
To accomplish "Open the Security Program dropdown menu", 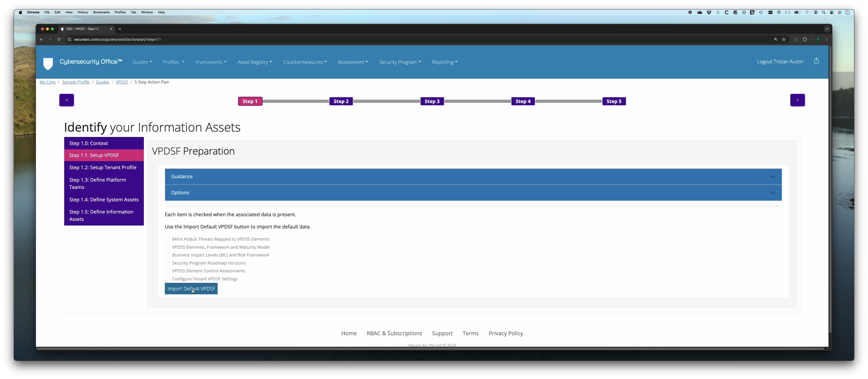I will pos(400,62).
